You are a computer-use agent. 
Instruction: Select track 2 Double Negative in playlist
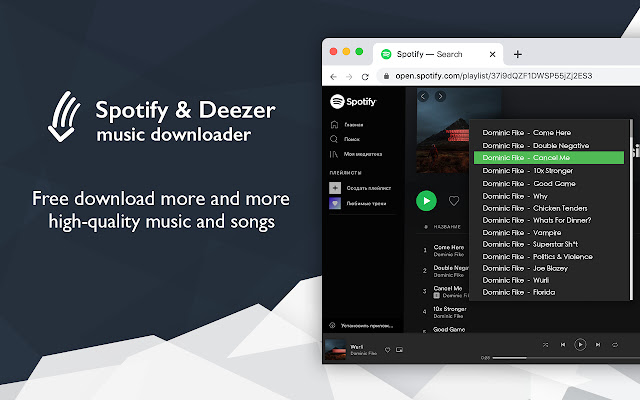tap(445, 271)
